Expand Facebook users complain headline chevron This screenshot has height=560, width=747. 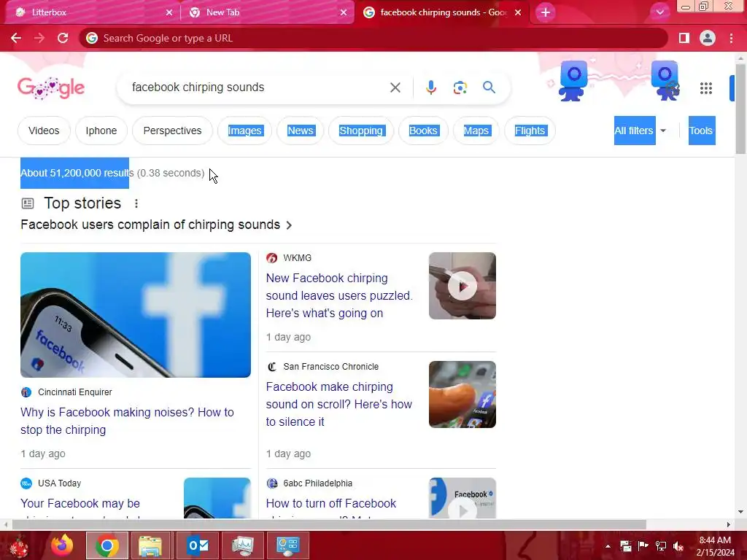pyautogui.click(x=289, y=225)
